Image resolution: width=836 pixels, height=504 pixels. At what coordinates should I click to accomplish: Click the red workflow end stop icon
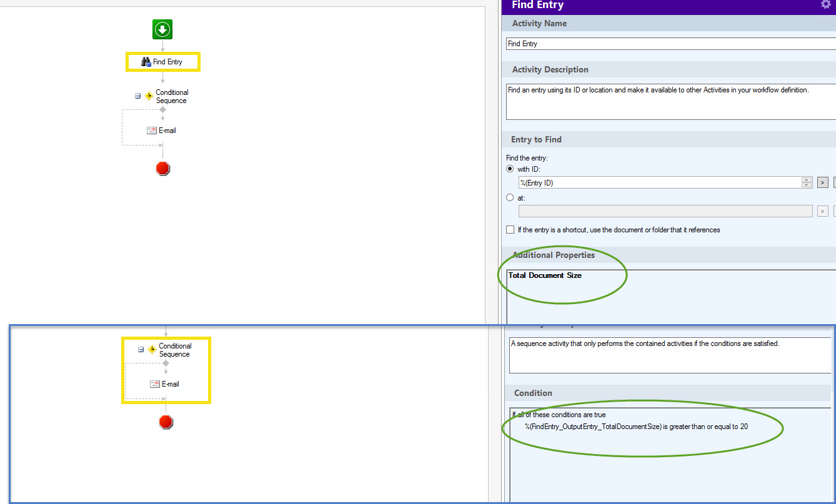pos(162,168)
